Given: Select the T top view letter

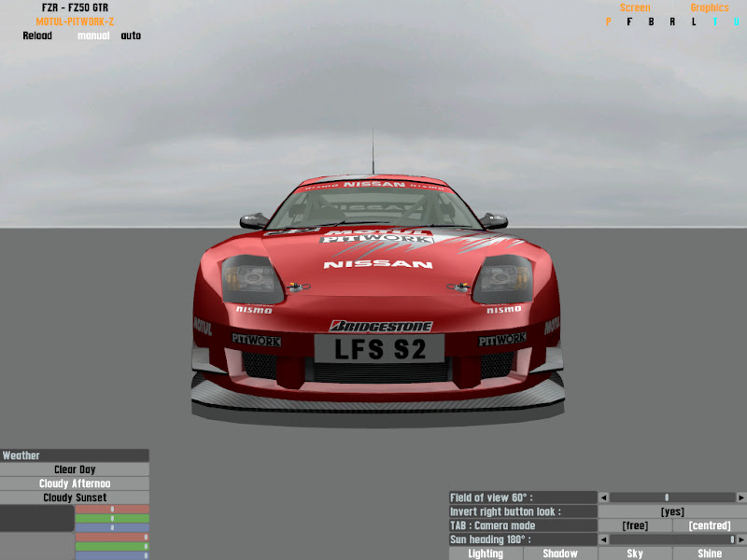Looking at the screenshot, I should click(x=715, y=21).
